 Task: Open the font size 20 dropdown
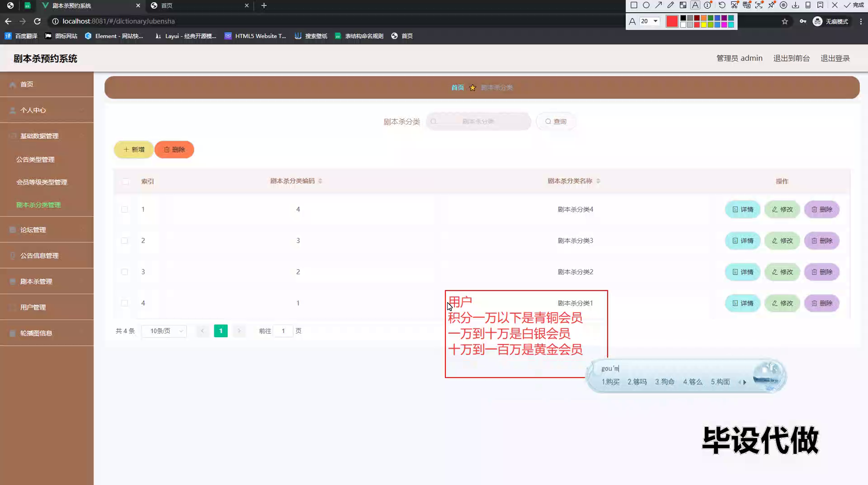tap(649, 21)
